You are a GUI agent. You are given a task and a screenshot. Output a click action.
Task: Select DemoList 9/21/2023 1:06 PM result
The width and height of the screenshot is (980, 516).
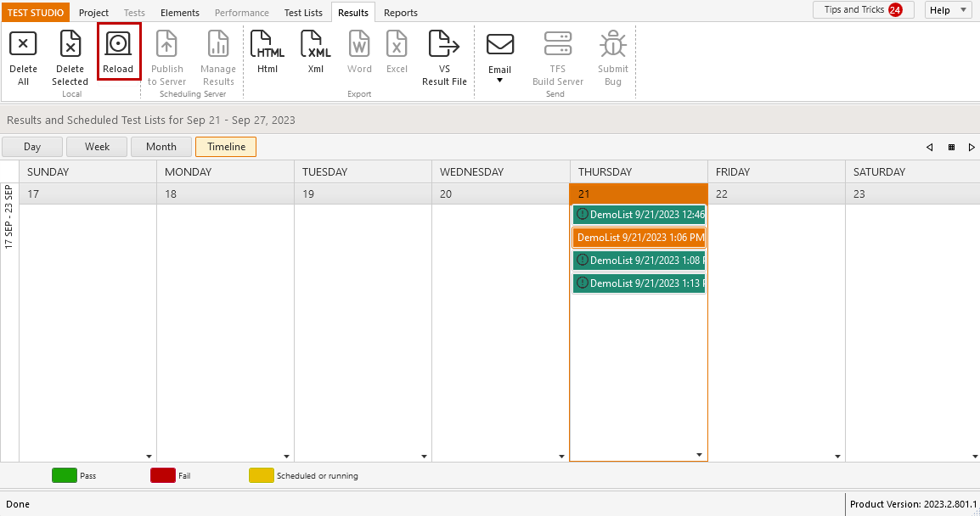[639, 238]
